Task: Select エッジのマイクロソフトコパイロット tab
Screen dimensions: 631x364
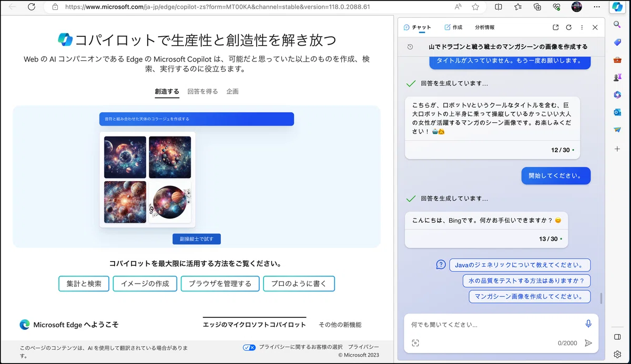Action: click(x=255, y=325)
